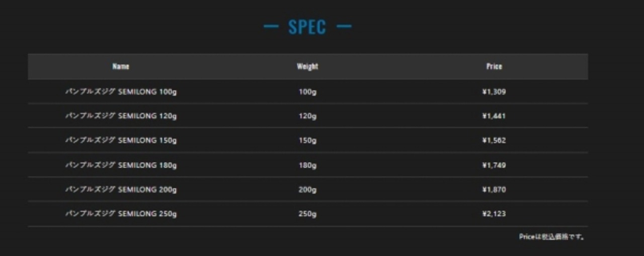Click the 180g weight cell
The width and height of the screenshot is (644, 256).
click(x=307, y=165)
